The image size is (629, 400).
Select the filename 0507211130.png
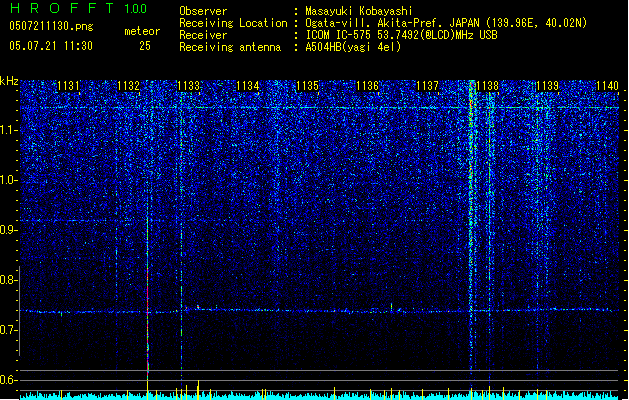[51, 27]
